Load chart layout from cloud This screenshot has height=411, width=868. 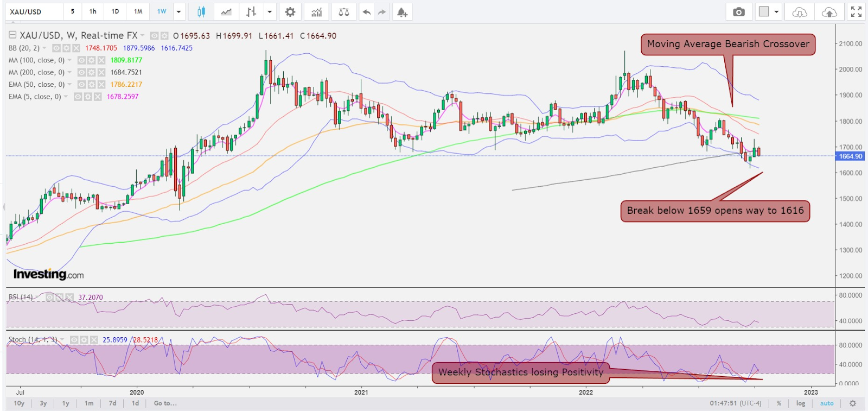point(800,12)
